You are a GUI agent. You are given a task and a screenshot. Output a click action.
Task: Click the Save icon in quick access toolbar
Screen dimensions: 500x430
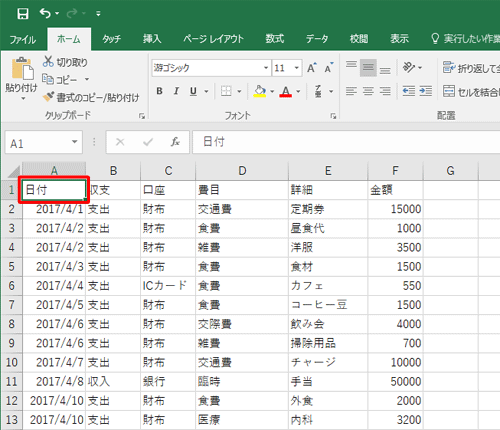tap(23, 14)
